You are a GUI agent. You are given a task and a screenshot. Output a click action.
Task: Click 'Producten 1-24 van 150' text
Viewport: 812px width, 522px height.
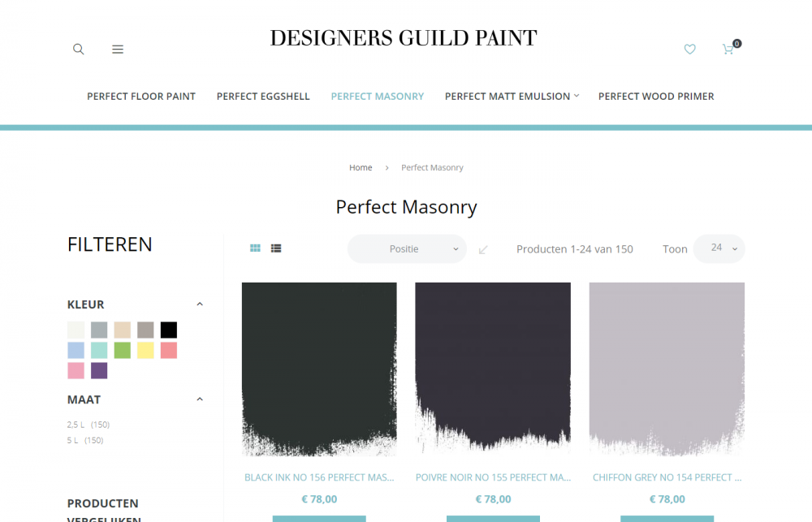click(574, 249)
